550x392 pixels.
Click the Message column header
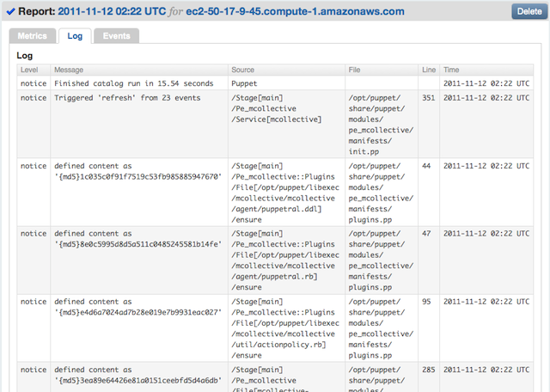click(x=69, y=70)
